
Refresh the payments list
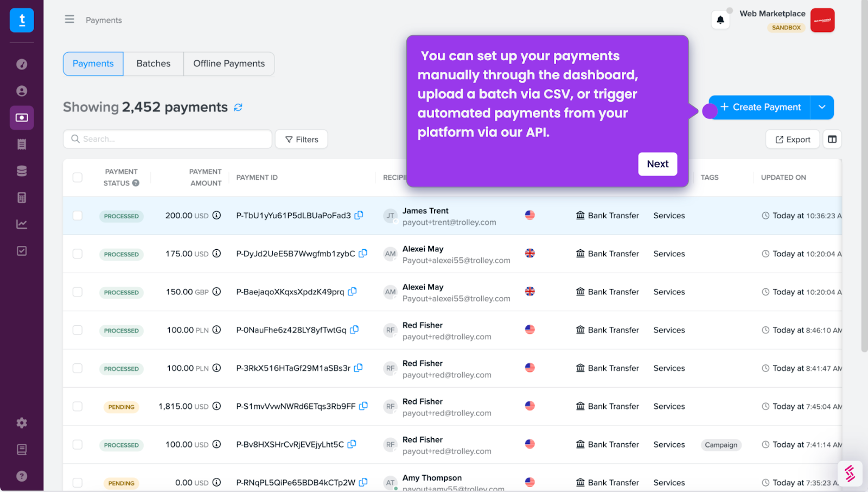238,108
